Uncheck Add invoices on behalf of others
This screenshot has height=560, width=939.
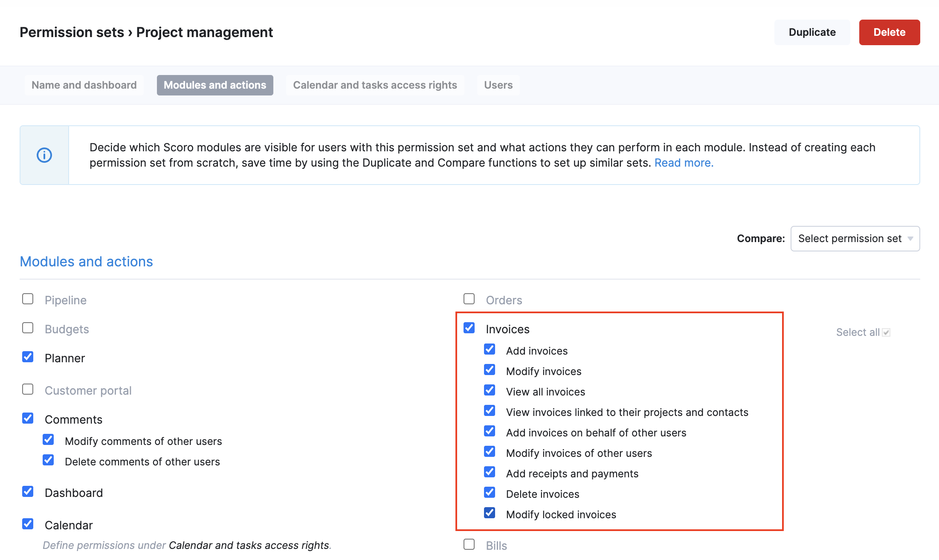[x=490, y=431]
